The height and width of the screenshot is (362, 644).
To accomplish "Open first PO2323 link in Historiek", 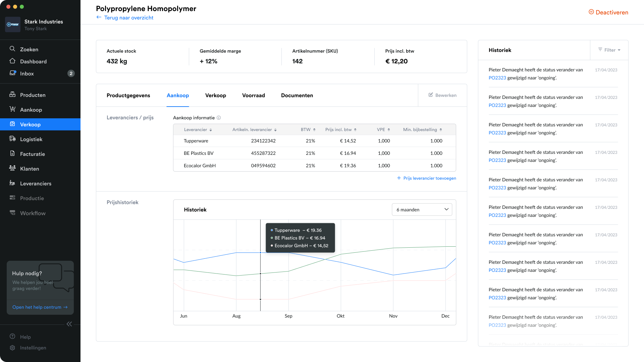I will pos(497,78).
